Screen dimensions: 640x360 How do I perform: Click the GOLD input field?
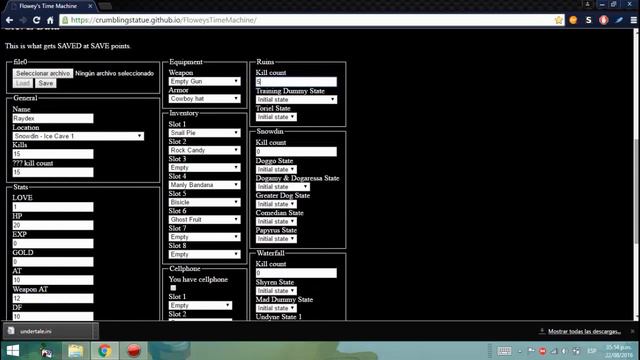pos(53,262)
